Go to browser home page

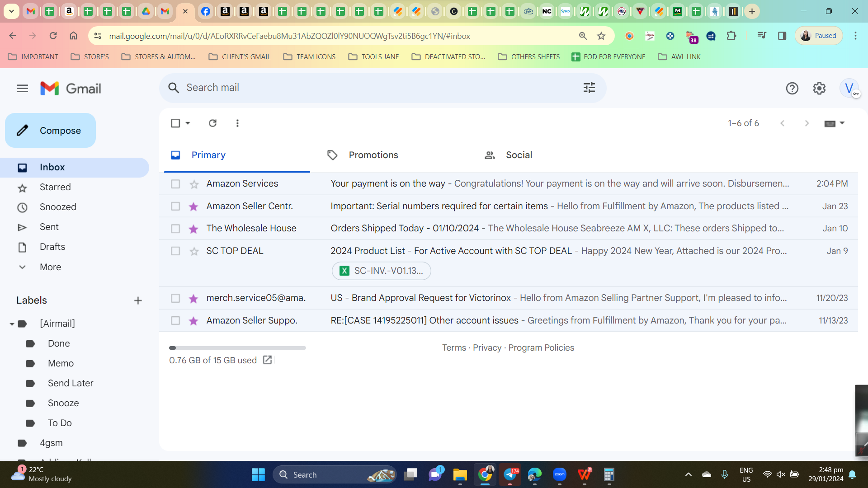click(x=73, y=36)
